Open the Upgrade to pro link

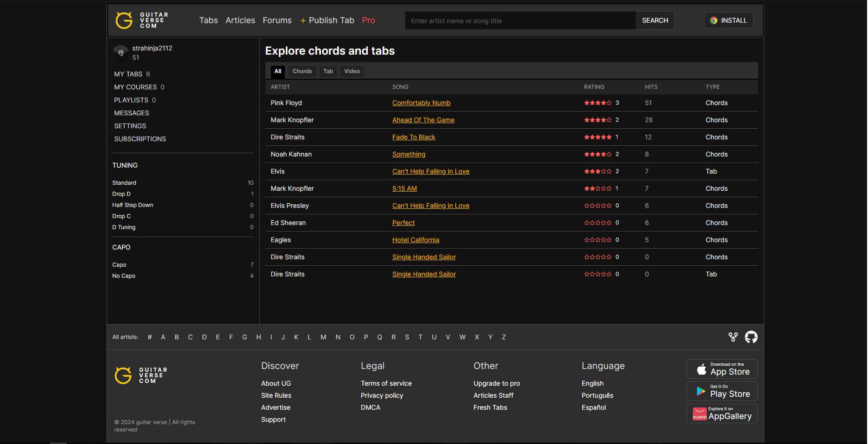[x=497, y=383]
